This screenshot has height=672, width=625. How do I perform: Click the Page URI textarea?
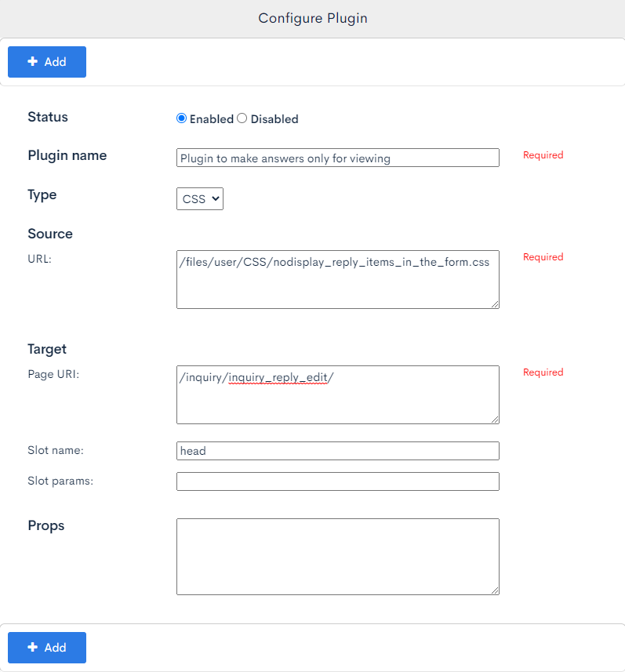tap(337, 394)
